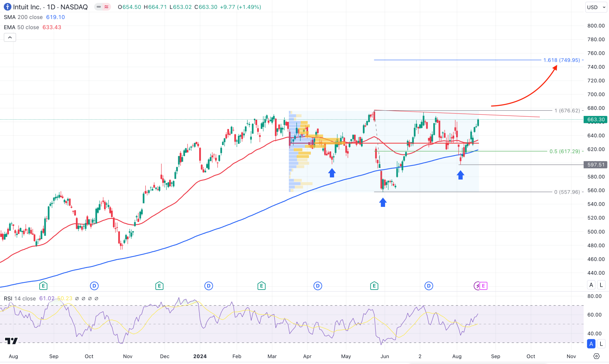Open the Intuit Inc. 1D NASDAQ symbol title
The width and height of the screenshot is (609, 364).
pyautogui.click(x=50, y=7)
